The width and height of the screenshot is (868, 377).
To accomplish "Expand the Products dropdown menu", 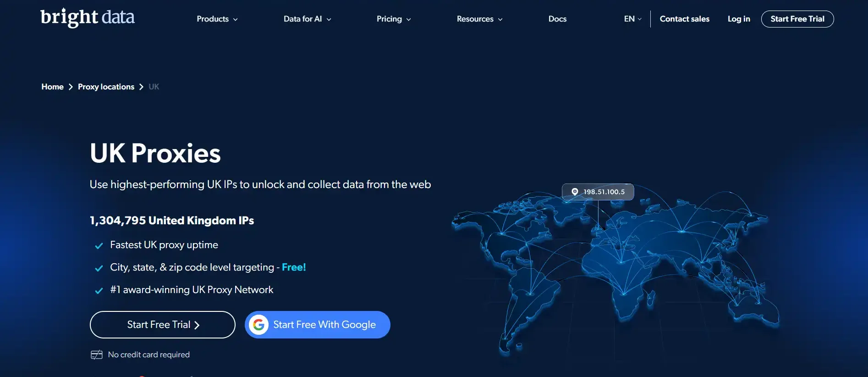I will (x=217, y=19).
